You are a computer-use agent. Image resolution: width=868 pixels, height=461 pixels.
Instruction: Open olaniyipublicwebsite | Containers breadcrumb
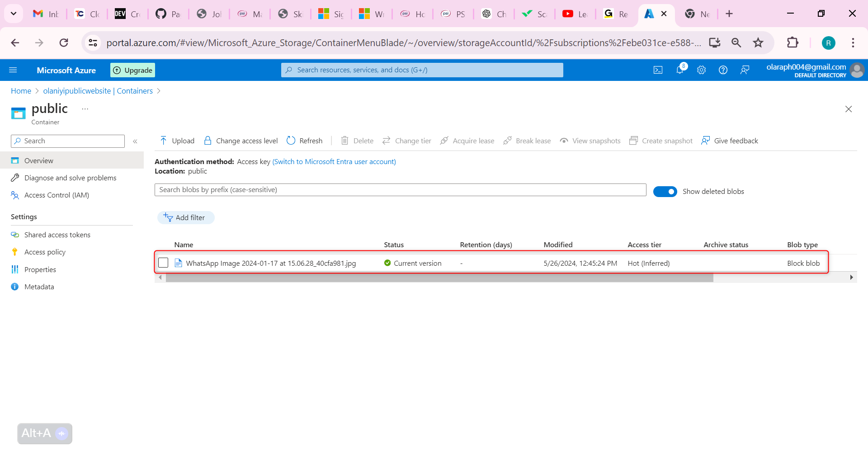coord(98,91)
